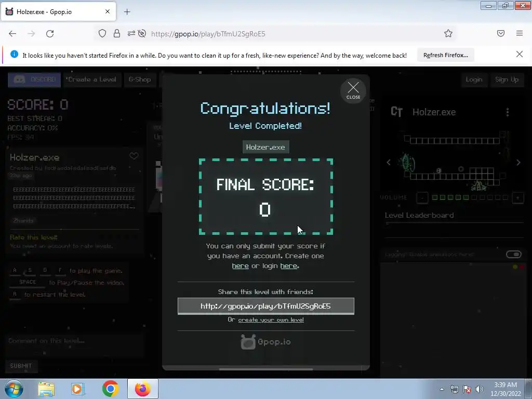Click the 'here' link to create an account
The width and height of the screenshot is (532, 399).
[x=240, y=266]
